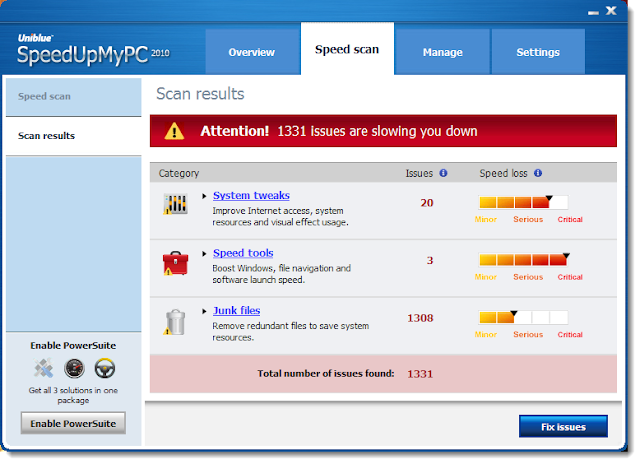The image size is (640, 464).
Task: Expand the Junk files category arrow
Action: (204, 311)
